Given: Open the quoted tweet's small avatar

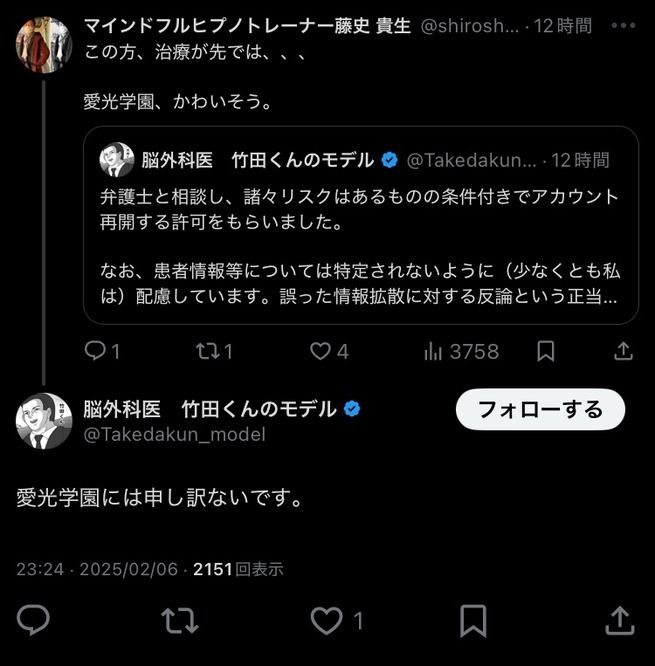Looking at the screenshot, I should [x=117, y=160].
